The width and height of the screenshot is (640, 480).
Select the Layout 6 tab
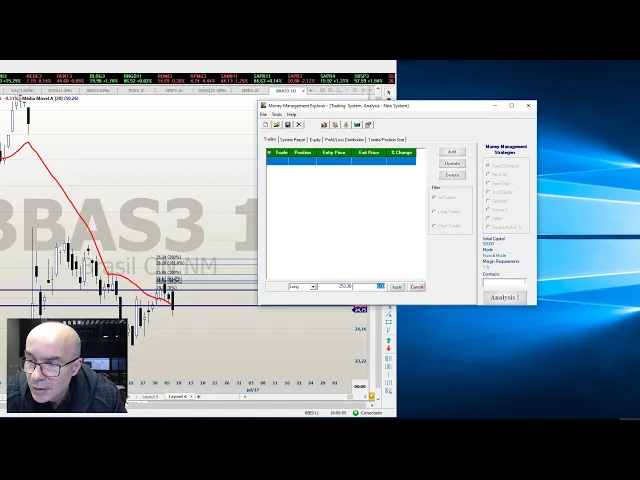178,396
